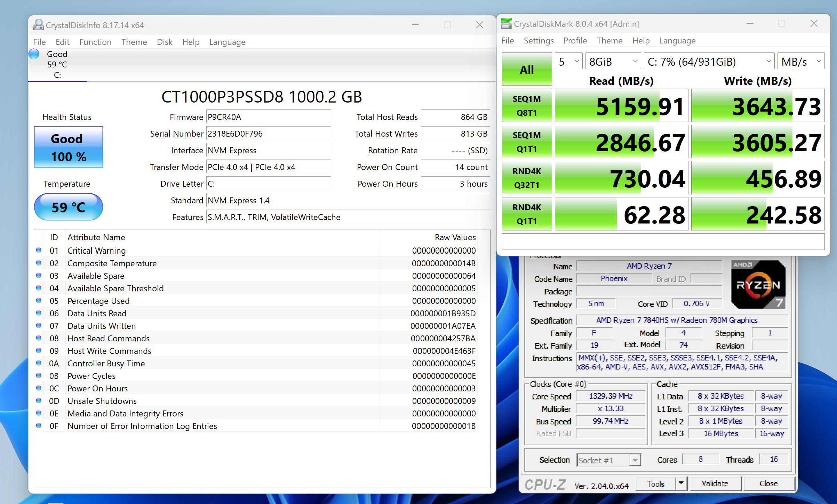The width and height of the screenshot is (837, 504).
Task: Open the MB/s unit dropdown
Action: tap(801, 62)
